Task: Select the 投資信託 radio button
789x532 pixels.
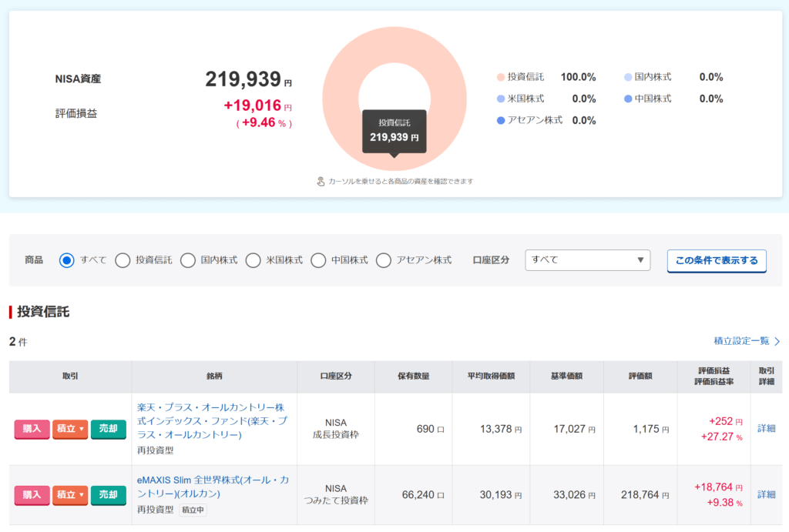Action: click(x=123, y=260)
